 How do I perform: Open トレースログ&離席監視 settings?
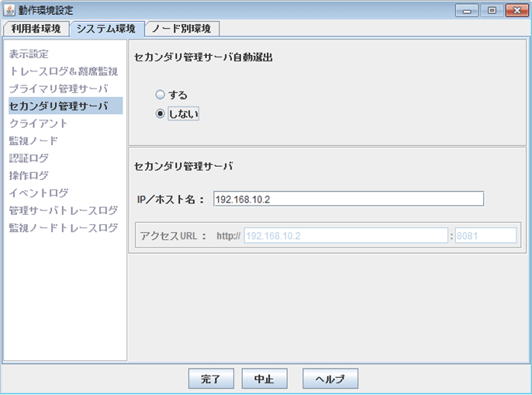(x=64, y=71)
